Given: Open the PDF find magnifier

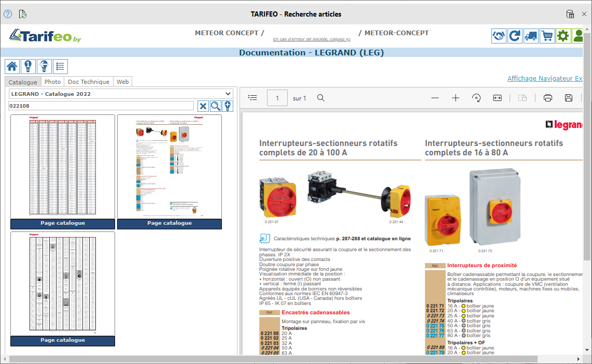Looking at the screenshot, I should click(321, 98).
